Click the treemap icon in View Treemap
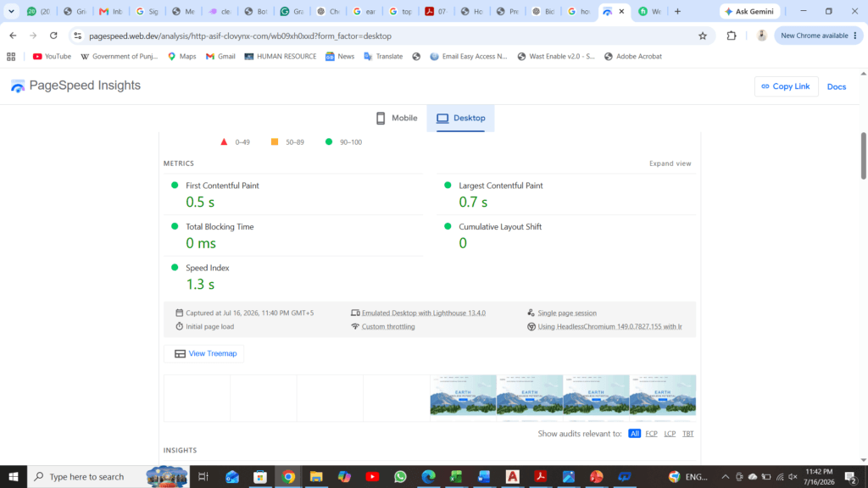This screenshot has width=868, height=488. coord(180,353)
